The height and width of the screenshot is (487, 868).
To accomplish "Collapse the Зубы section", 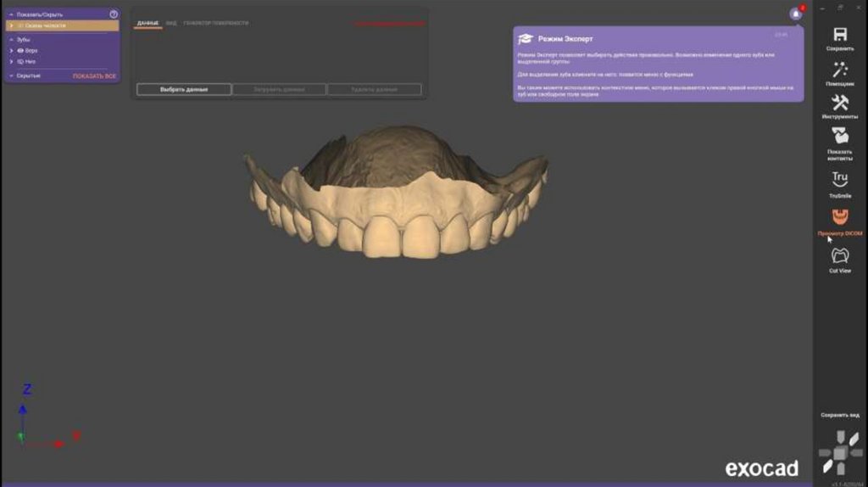I will (x=12, y=40).
